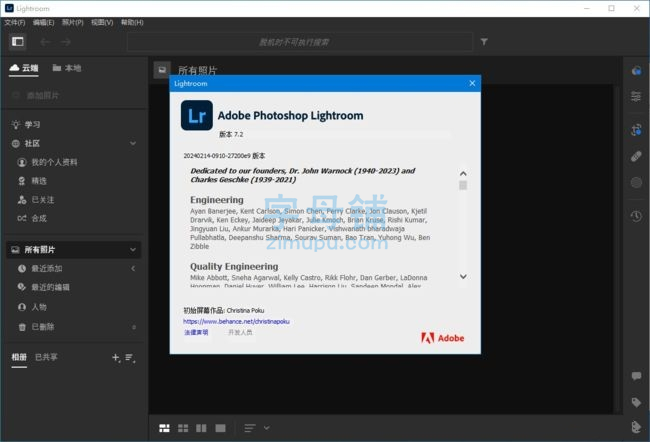Screen dimensions: 650x442
Task: Open the 编辑(E) menu
Action: click(44, 22)
